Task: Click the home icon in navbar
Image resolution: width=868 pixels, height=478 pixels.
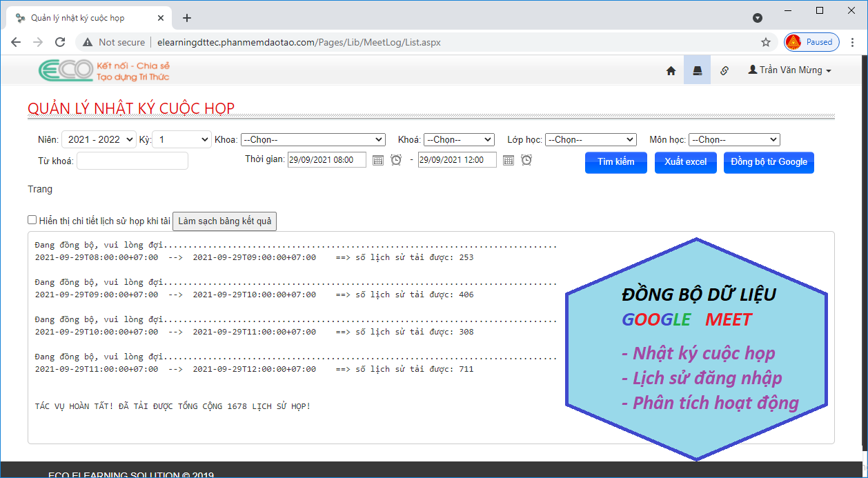Action: tap(671, 70)
